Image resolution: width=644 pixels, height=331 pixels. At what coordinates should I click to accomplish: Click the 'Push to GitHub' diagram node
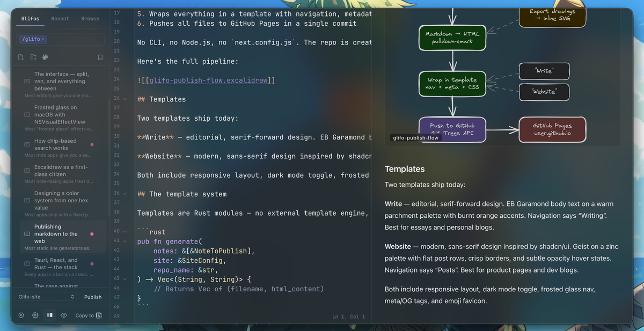[x=452, y=129]
